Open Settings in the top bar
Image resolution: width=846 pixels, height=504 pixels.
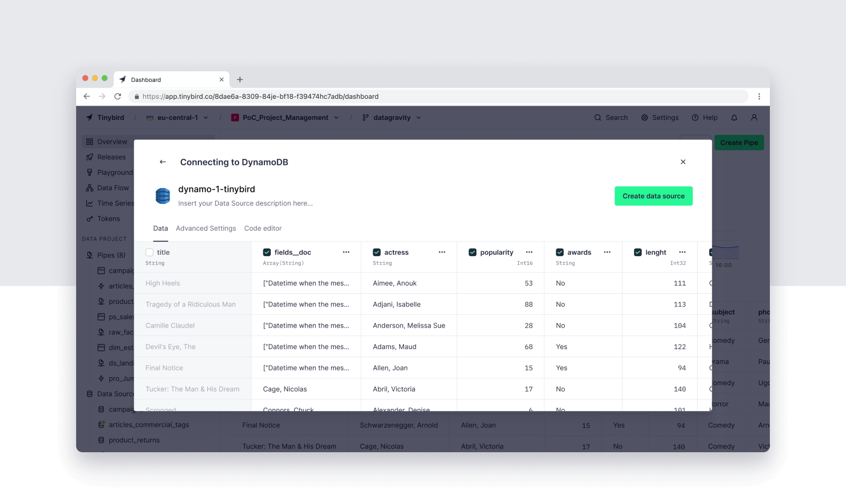[x=660, y=118]
